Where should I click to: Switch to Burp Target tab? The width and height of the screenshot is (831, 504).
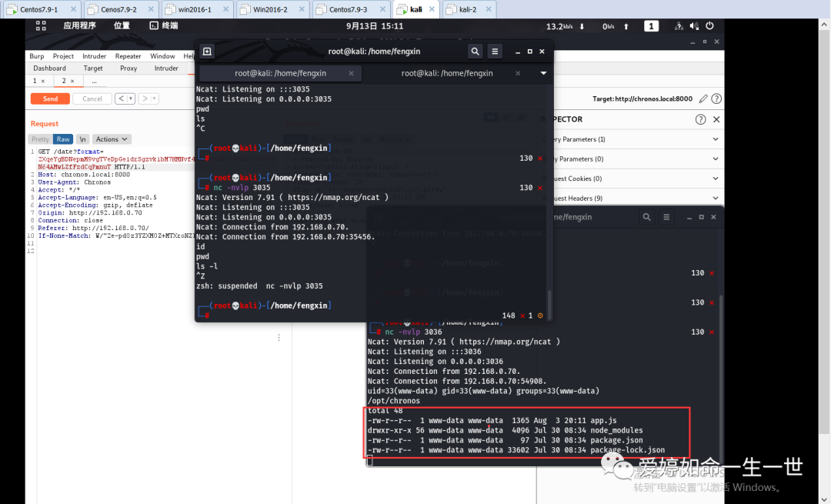(x=93, y=68)
